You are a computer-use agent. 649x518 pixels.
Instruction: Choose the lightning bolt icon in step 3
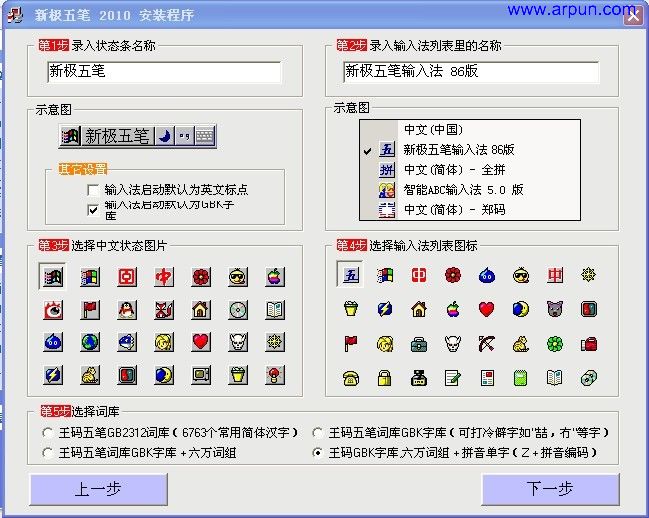point(53,375)
